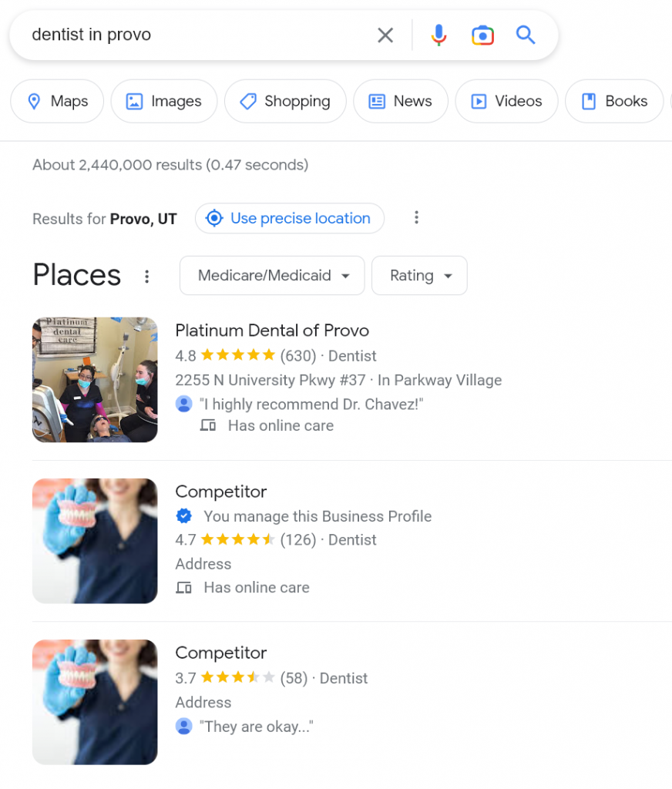This screenshot has width=672, height=789.
Task: Click the thumbnail of the 4.7 rated Competitor
Action: click(x=95, y=541)
